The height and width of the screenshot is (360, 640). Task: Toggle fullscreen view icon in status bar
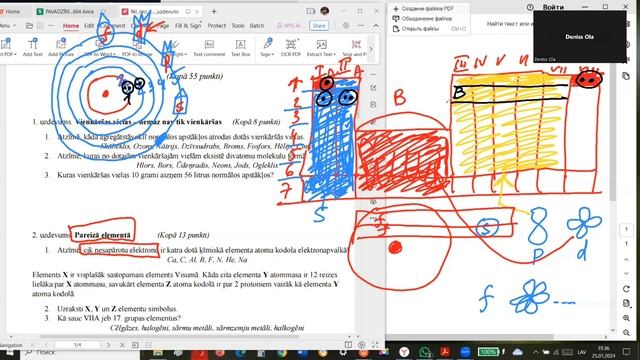coord(375,345)
